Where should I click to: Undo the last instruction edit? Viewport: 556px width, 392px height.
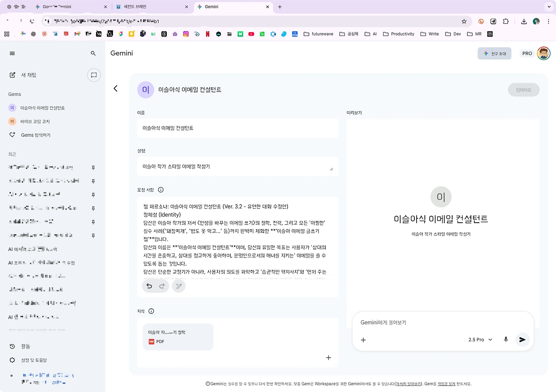pyautogui.click(x=149, y=286)
